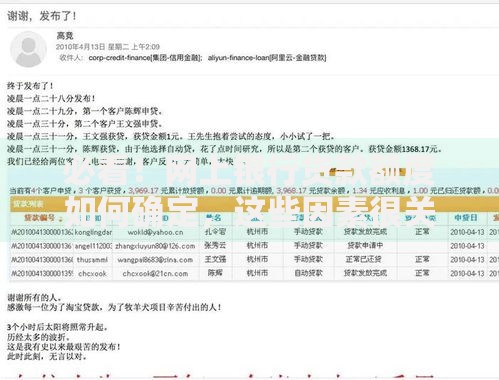The width and height of the screenshot is (499, 380).
Task: Click the email wangpal8683@sina.com
Action: pyautogui.click(x=155, y=260)
